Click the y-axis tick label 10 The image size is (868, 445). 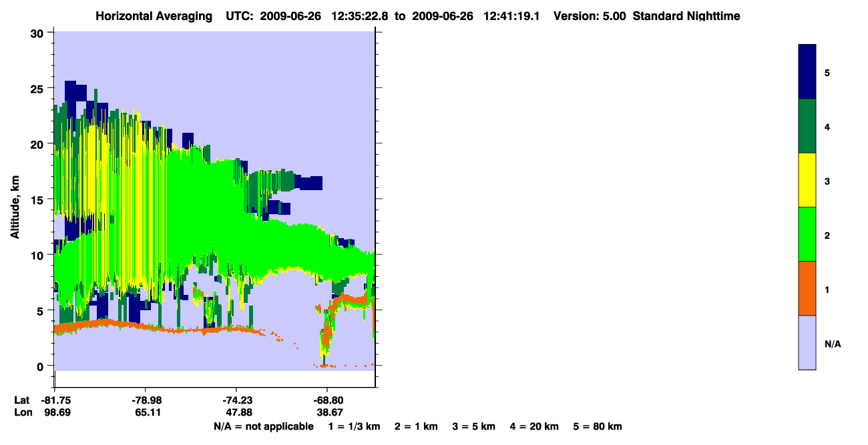point(37,255)
